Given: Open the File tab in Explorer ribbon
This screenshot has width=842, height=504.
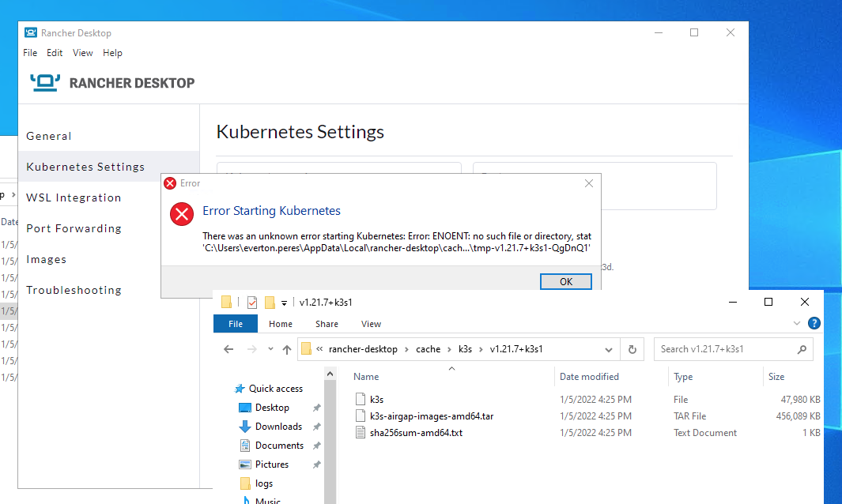Looking at the screenshot, I should (235, 324).
